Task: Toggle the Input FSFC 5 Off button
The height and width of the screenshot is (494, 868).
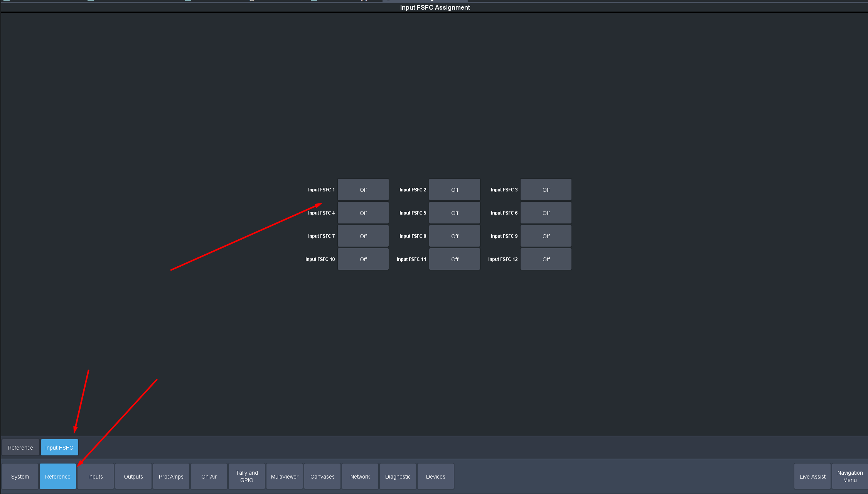Action: tap(454, 213)
